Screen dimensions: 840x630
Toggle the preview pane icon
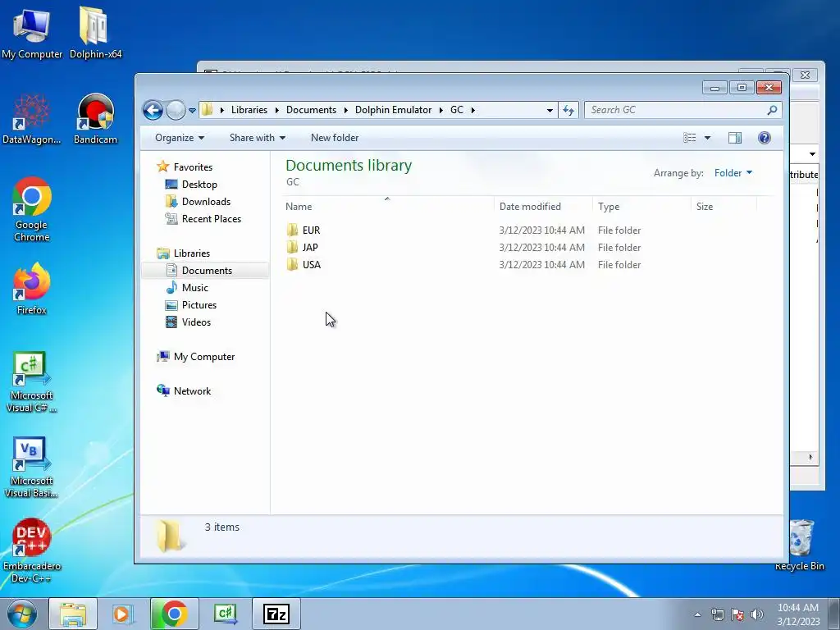pyautogui.click(x=735, y=138)
